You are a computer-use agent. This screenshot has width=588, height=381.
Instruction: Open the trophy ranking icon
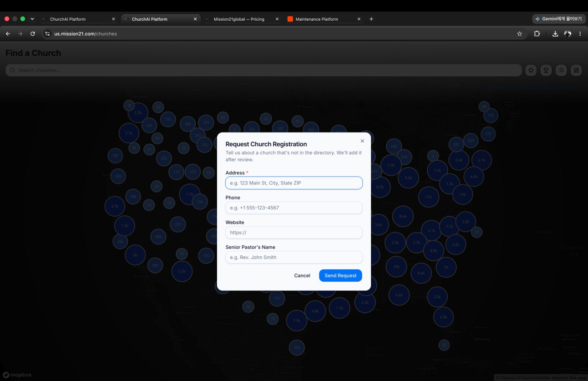pos(546,70)
